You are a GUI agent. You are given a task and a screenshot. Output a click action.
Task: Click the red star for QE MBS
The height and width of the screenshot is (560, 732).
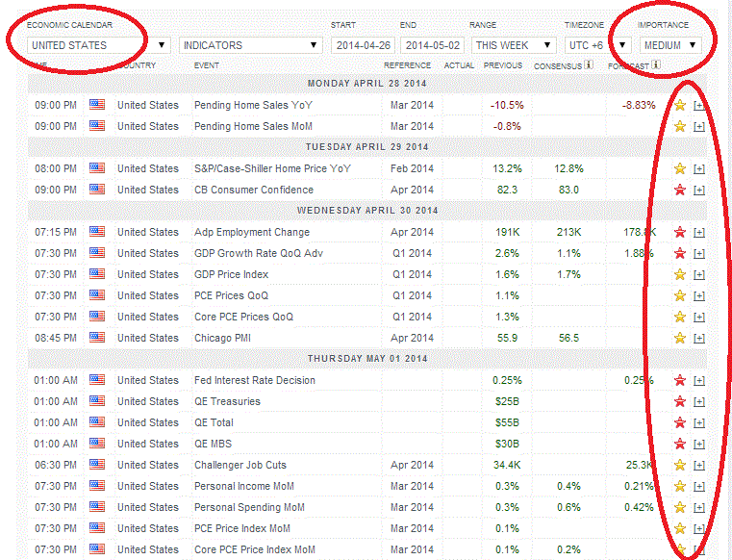click(x=680, y=444)
